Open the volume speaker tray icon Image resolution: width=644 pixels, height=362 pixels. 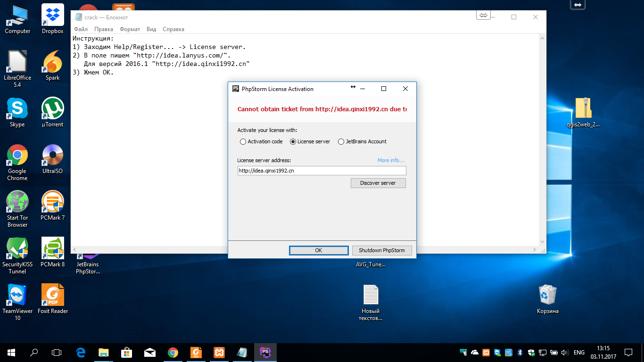565,352
